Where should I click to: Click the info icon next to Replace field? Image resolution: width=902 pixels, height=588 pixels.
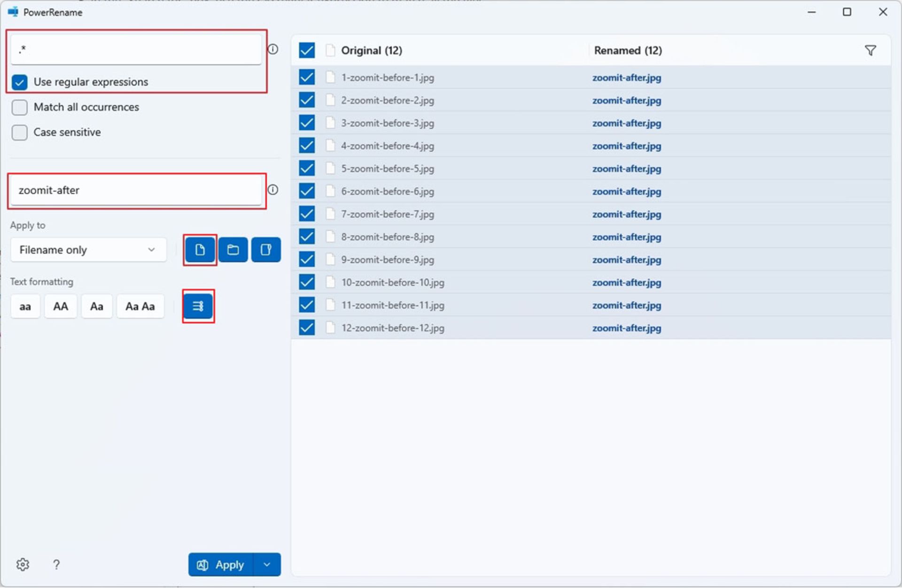[x=273, y=190]
